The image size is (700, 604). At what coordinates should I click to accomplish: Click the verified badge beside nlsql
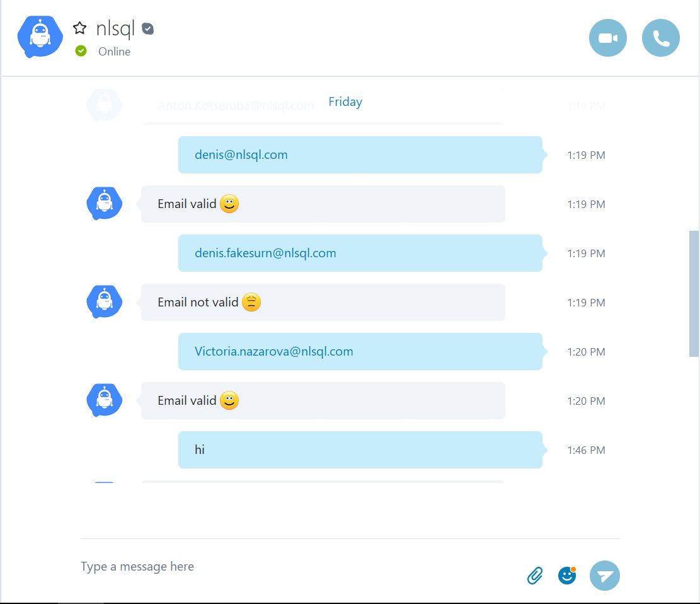(x=148, y=28)
